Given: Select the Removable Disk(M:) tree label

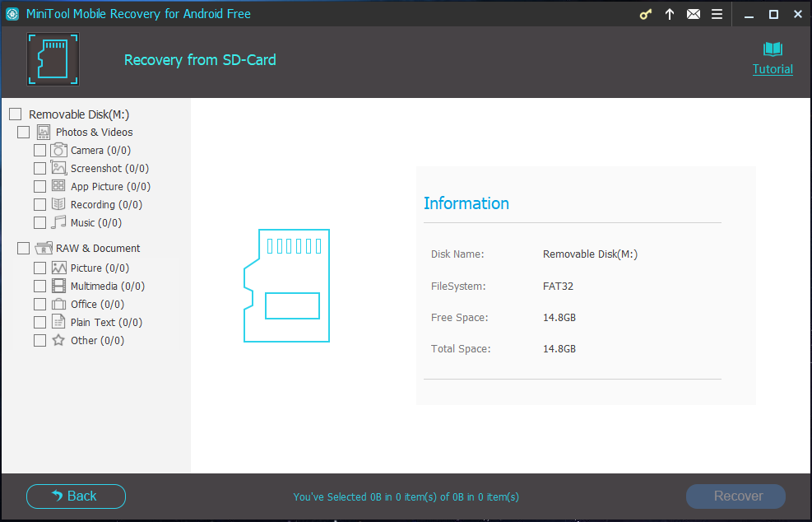Looking at the screenshot, I should 79,114.
